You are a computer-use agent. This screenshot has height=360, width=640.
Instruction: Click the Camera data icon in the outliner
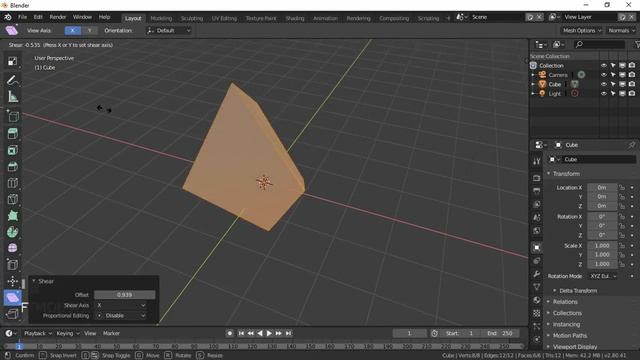click(581, 75)
